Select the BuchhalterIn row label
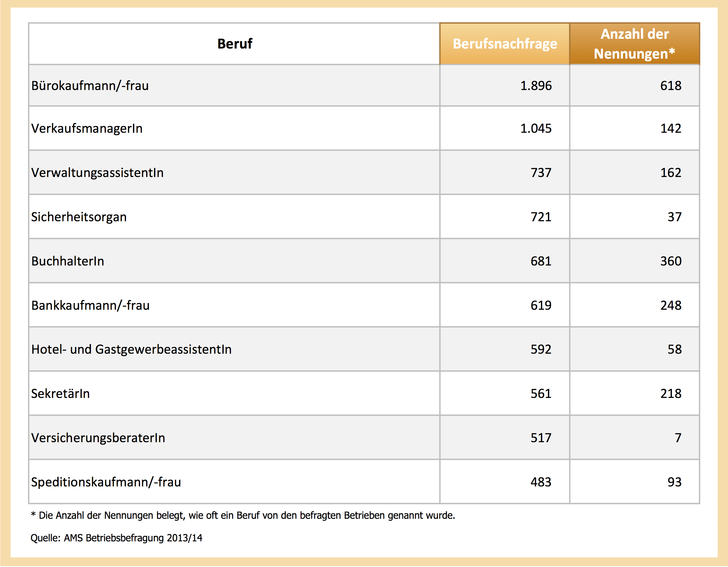The height and width of the screenshot is (567, 728). [x=68, y=261]
